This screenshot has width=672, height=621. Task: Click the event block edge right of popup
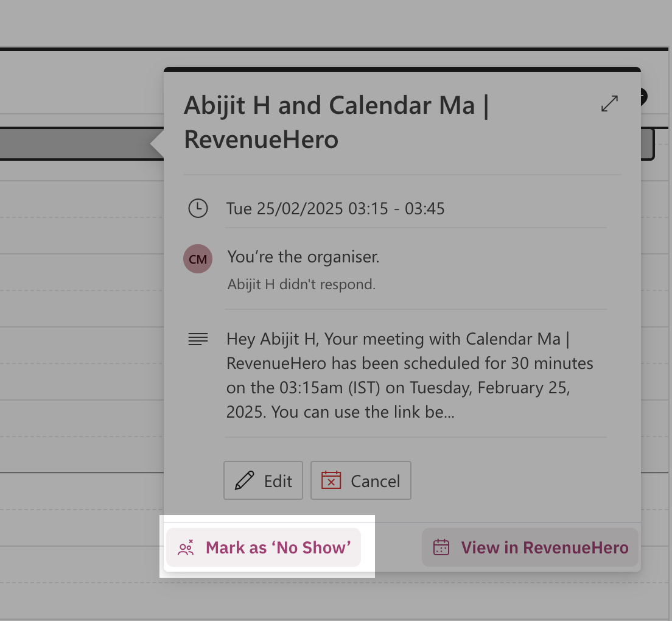[x=648, y=144]
